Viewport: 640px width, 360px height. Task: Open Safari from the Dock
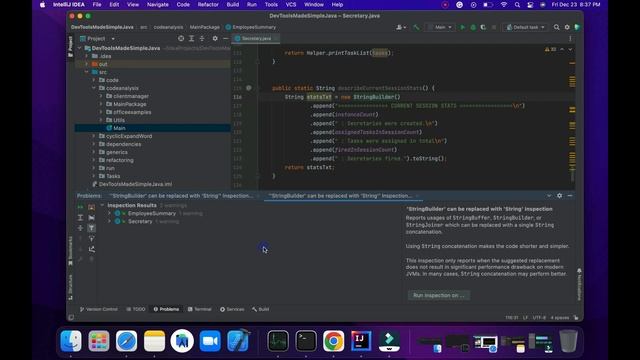pyautogui.click(x=126, y=341)
